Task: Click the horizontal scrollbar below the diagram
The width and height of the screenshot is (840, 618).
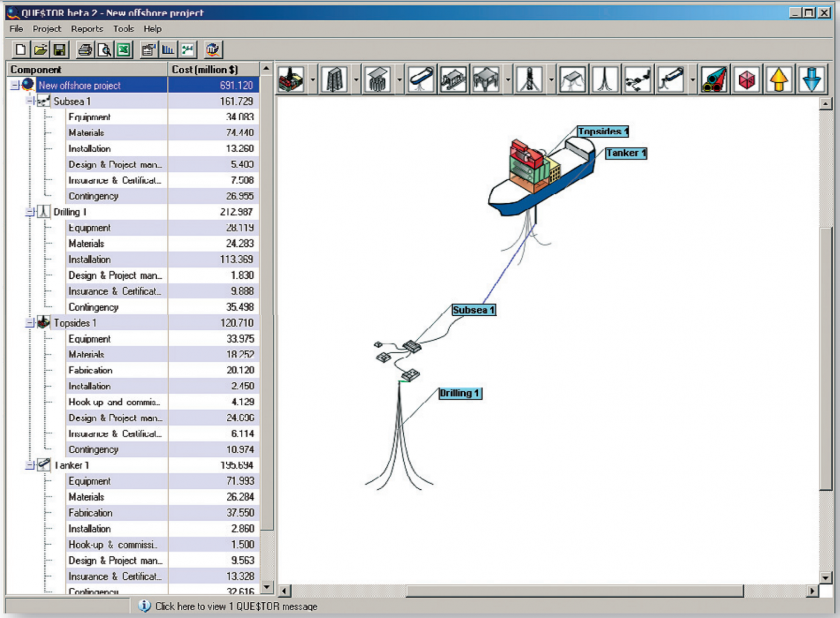Action: 574,591
